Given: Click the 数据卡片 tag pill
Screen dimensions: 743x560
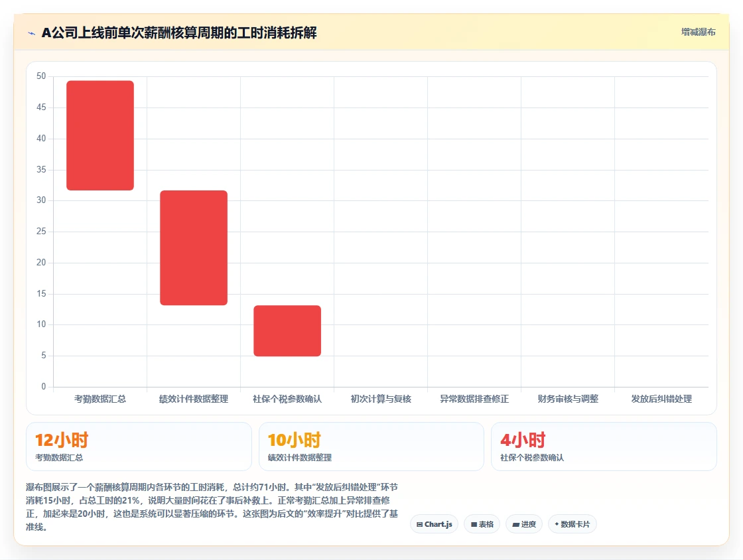Looking at the screenshot, I should tap(572, 524).
